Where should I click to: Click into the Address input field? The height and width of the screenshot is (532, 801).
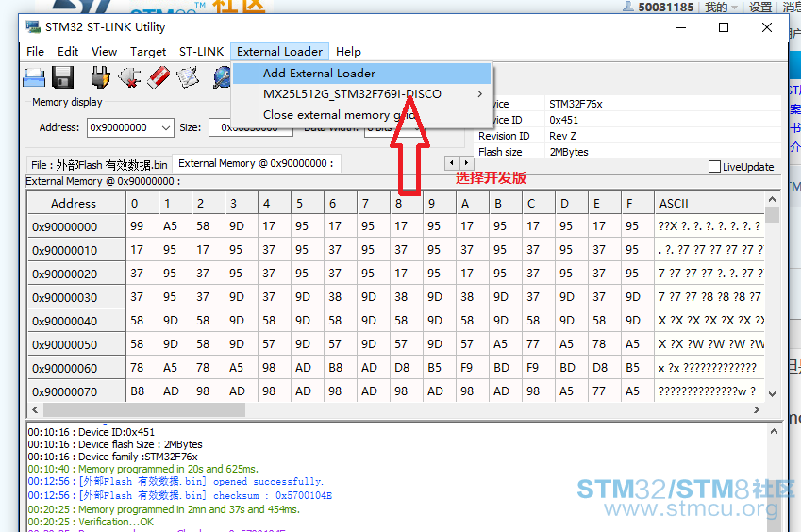click(x=123, y=127)
